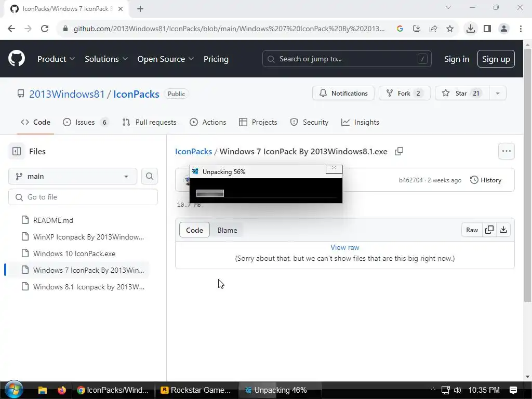The height and width of the screenshot is (399, 532).
Task: Open a new browser tab
Action: point(140,9)
